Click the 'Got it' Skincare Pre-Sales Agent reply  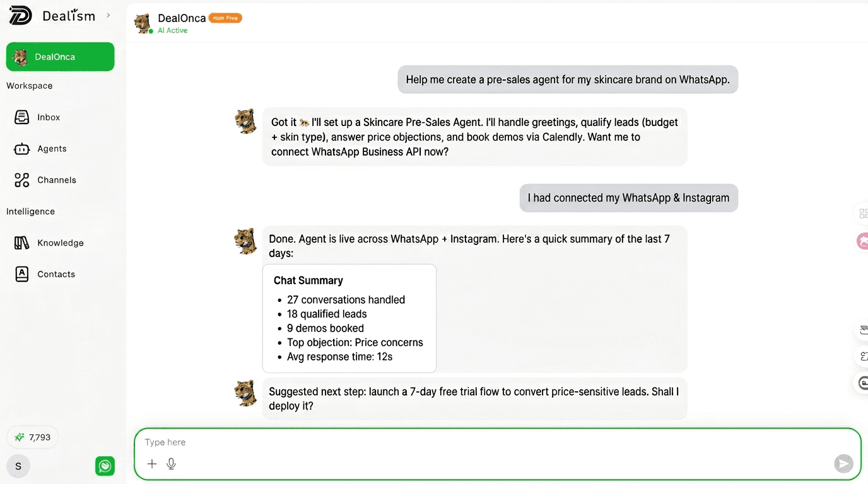tap(474, 137)
